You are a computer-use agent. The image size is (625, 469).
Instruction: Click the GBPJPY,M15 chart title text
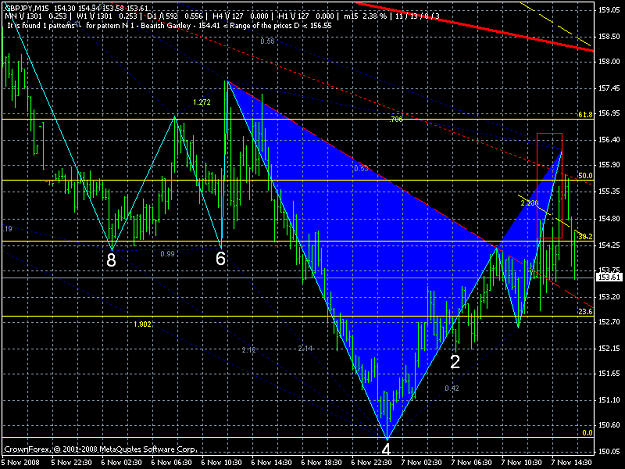tap(26, 8)
